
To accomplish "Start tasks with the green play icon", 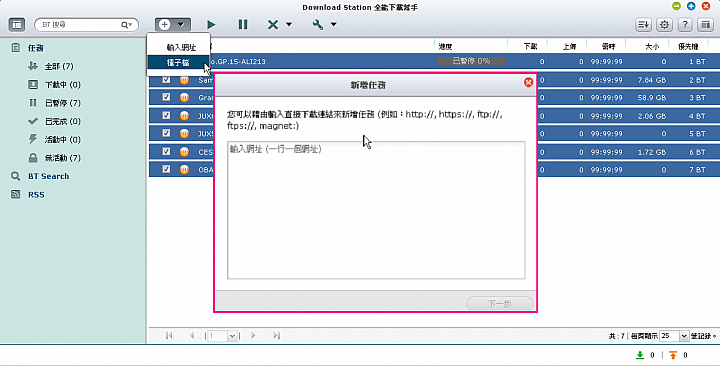I will (x=211, y=24).
